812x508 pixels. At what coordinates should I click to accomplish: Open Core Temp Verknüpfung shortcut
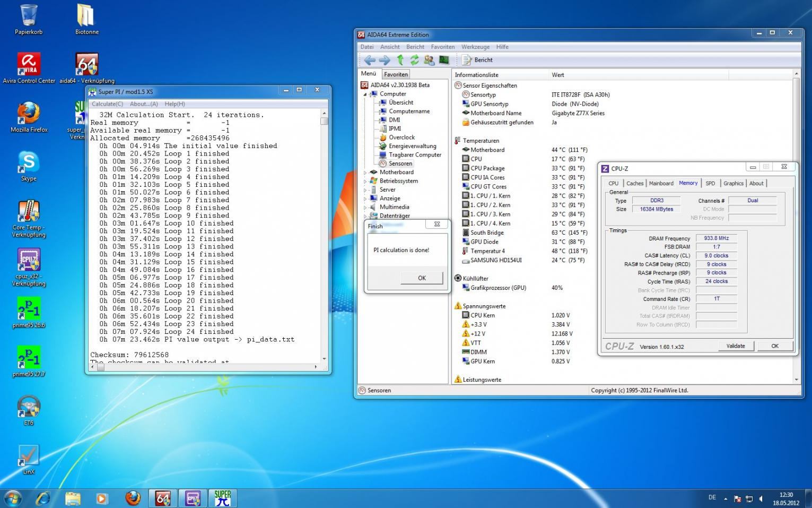(29, 219)
